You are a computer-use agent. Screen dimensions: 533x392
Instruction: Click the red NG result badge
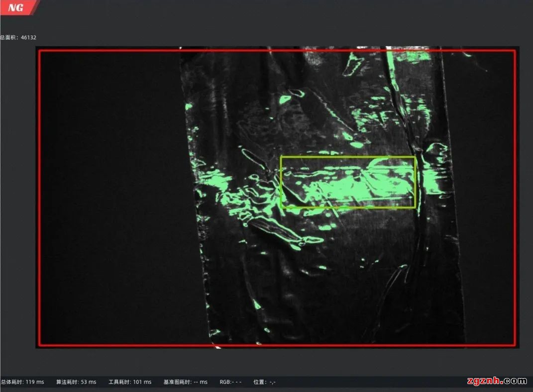tap(16, 7)
